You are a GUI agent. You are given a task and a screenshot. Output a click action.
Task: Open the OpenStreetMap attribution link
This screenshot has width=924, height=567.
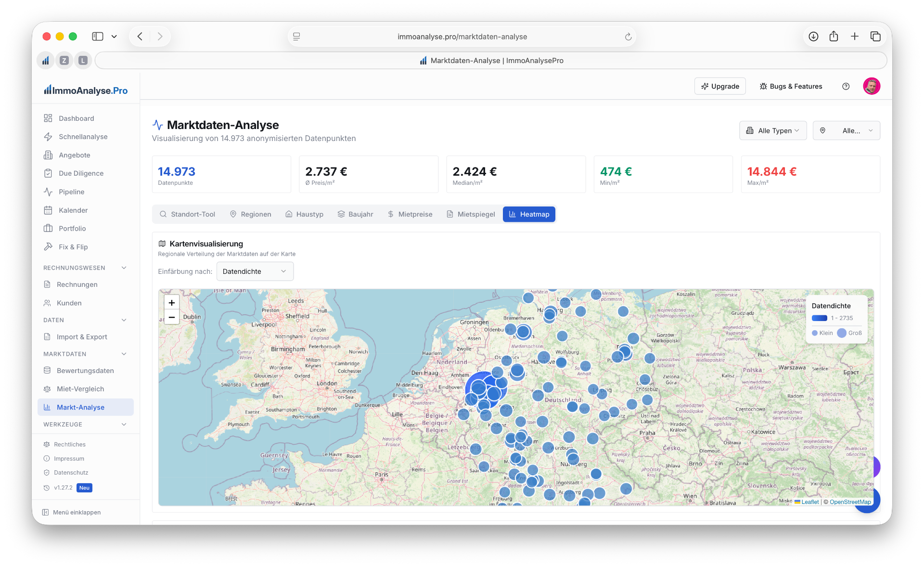click(850, 502)
